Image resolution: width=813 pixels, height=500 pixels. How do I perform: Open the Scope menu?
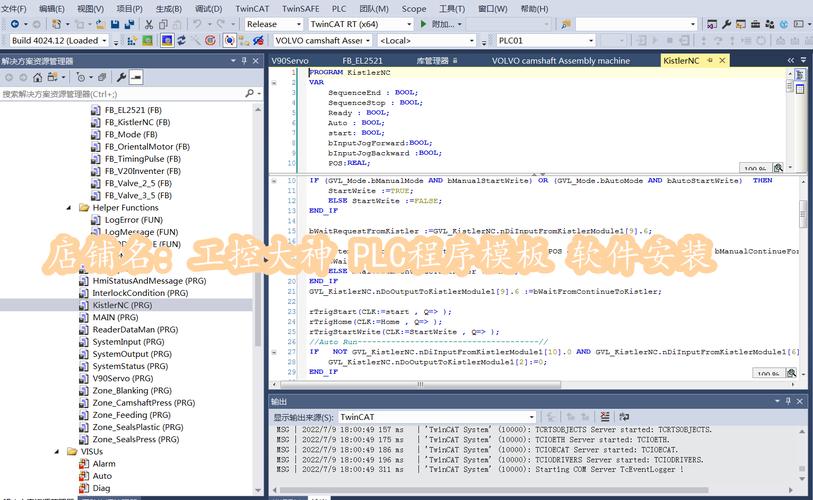click(413, 8)
